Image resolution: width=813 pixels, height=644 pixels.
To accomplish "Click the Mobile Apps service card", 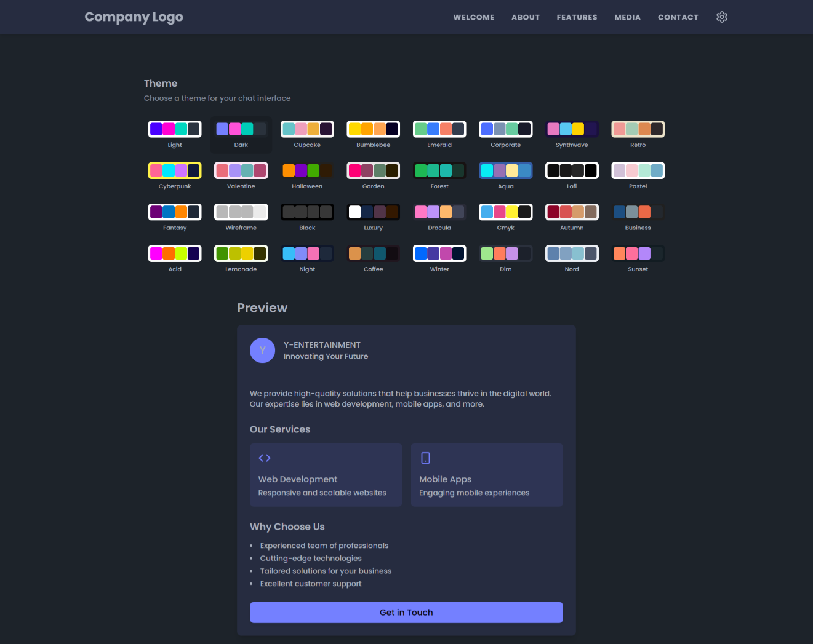I will (x=486, y=475).
